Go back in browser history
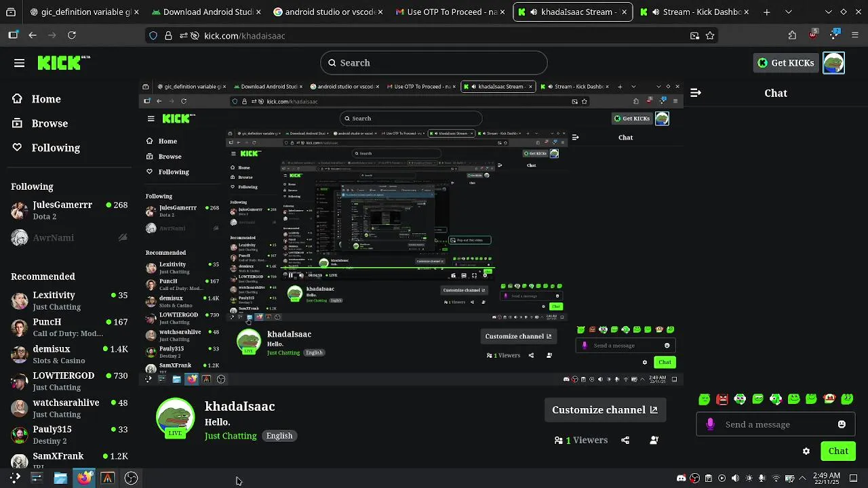 (x=33, y=35)
